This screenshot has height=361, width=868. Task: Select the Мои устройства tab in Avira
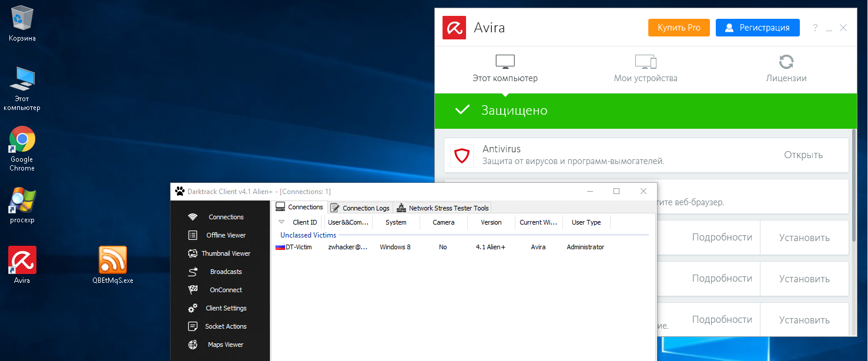645,69
